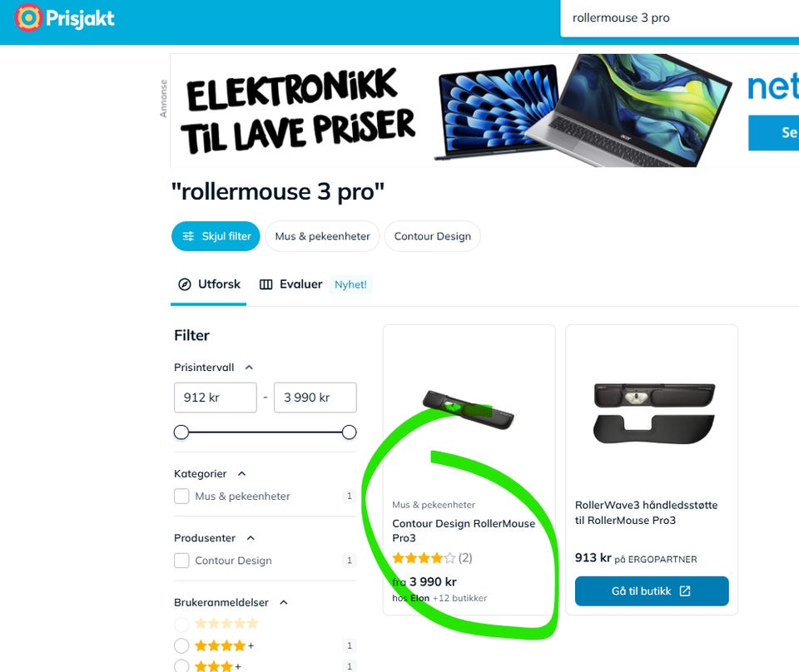Collapse the Kategorier filter section
Screen dimensions: 799x672
click(242, 474)
